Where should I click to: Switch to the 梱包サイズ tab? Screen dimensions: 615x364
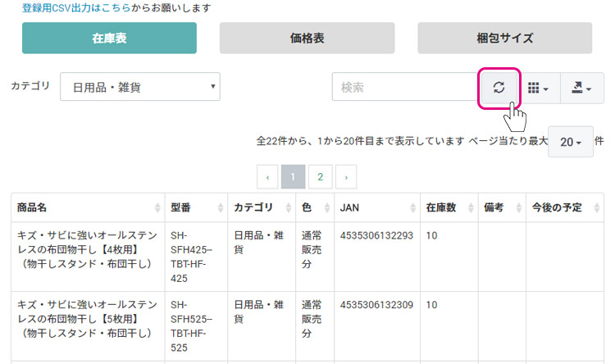504,38
